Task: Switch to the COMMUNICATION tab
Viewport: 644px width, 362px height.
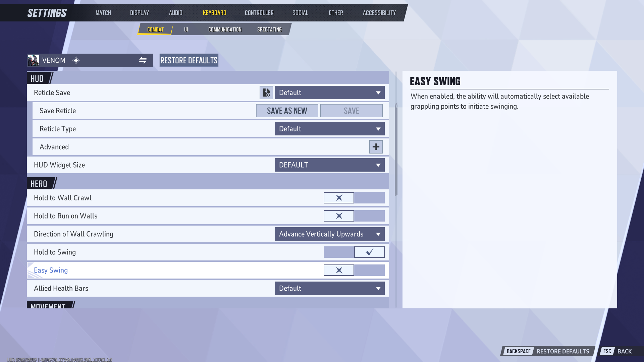Action: click(225, 29)
